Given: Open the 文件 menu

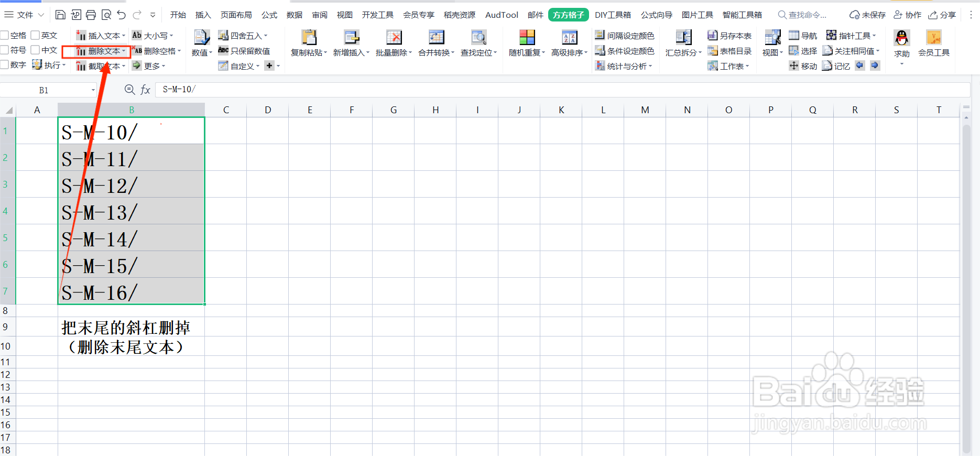Looking at the screenshot, I should tap(24, 15).
